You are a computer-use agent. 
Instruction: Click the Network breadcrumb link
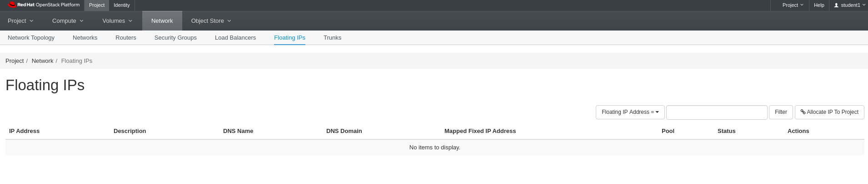coord(42,61)
